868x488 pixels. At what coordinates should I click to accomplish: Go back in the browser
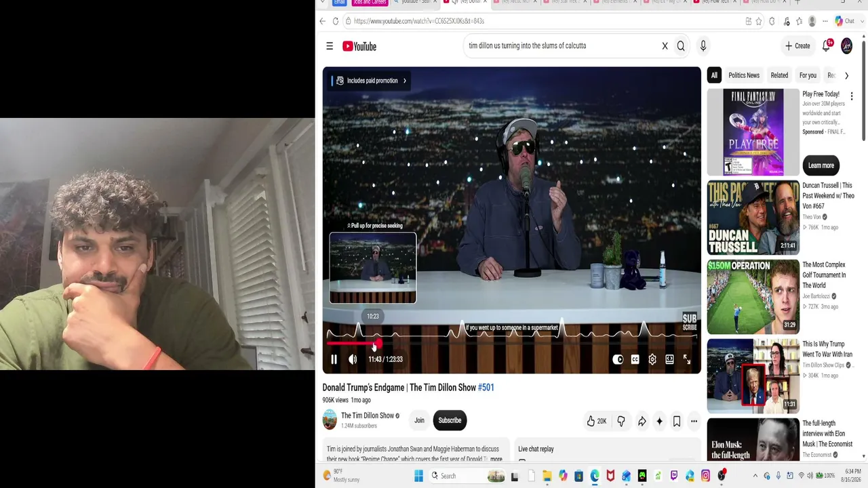pos(322,21)
